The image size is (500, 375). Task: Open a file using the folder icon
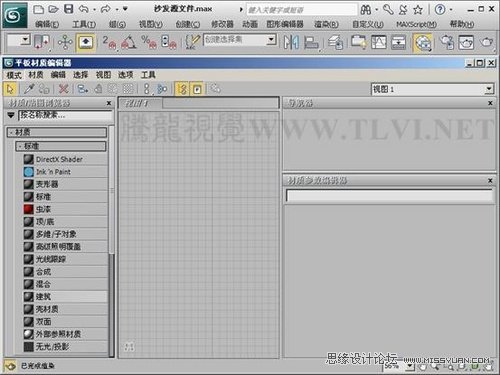pos(53,9)
